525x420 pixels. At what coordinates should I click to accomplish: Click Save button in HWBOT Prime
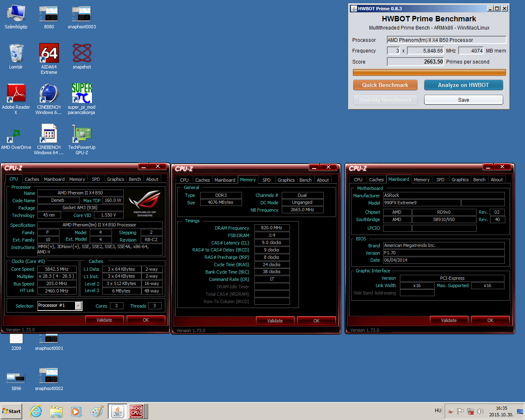463,100
